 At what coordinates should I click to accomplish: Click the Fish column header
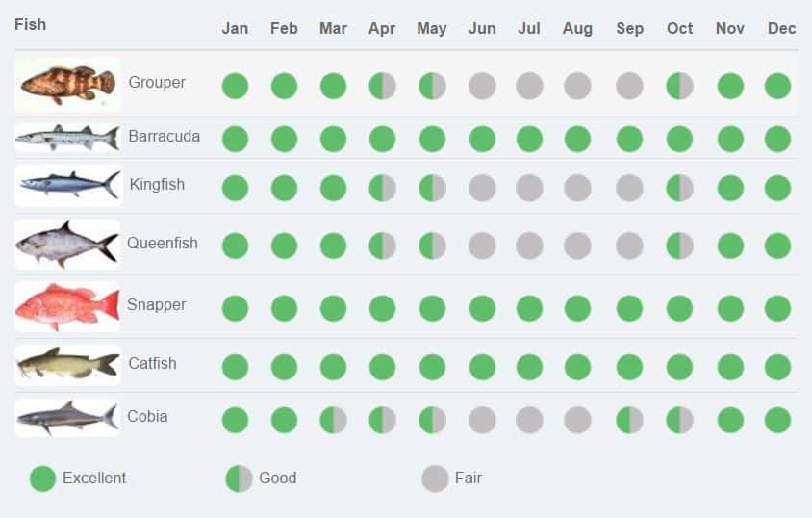coord(31,24)
